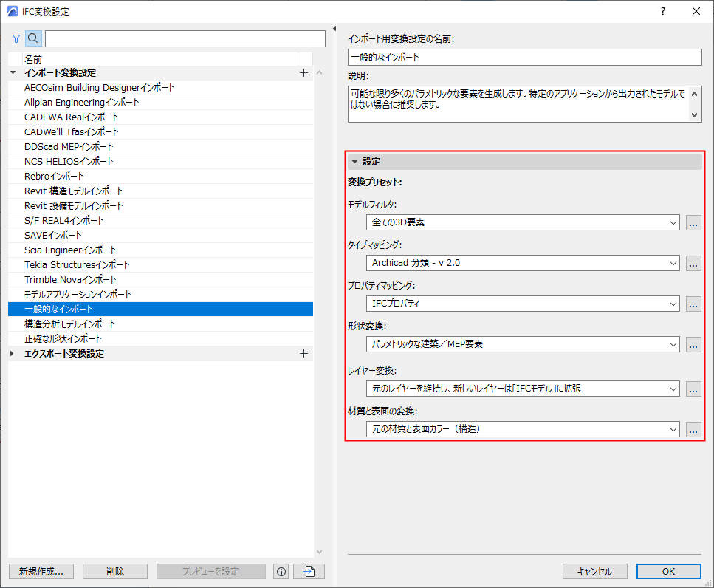This screenshot has height=588, width=714.
Task: Select Rebroインポート translator
Action: pyautogui.click(x=160, y=177)
